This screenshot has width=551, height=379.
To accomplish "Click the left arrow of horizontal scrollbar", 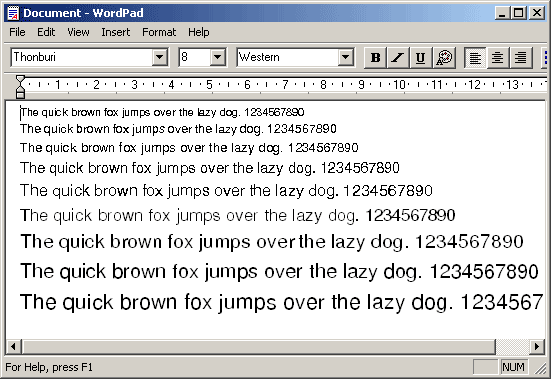I will (14, 347).
